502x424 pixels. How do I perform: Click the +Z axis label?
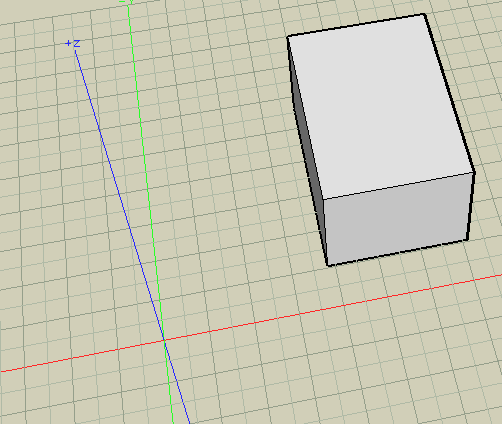(x=73, y=43)
